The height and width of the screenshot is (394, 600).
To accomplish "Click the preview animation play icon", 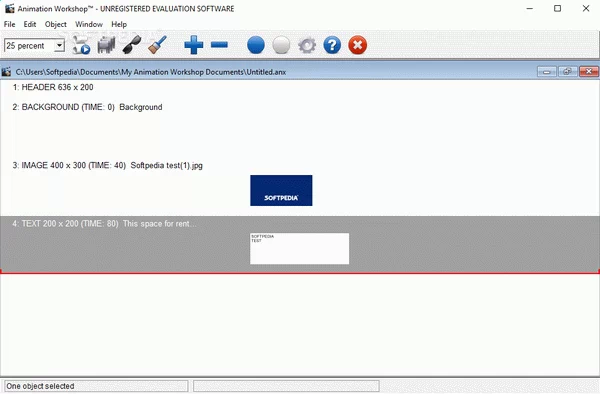I will [x=82, y=46].
